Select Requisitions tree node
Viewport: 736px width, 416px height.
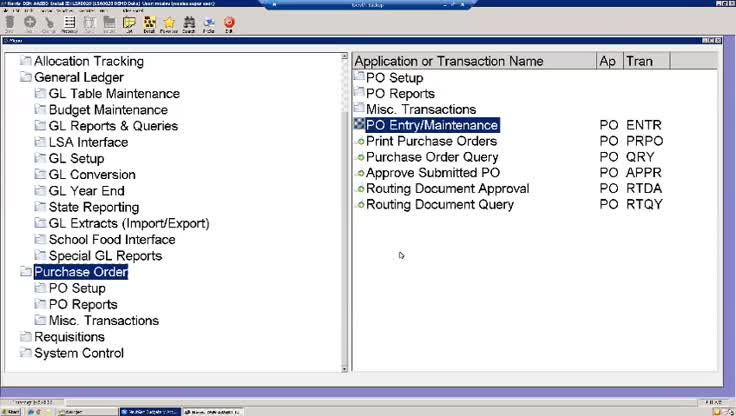pos(69,337)
